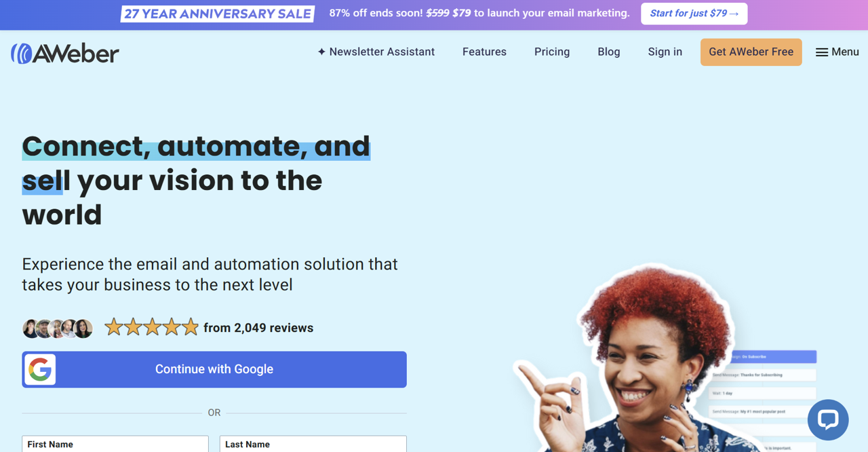
Task: Go to the Pricing page
Action: (x=552, y=52)
